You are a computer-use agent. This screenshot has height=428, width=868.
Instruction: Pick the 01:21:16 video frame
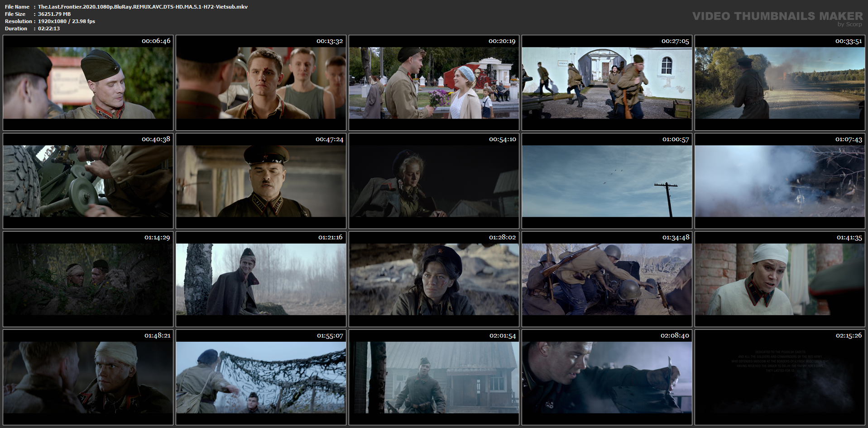(x=261, y=279)
